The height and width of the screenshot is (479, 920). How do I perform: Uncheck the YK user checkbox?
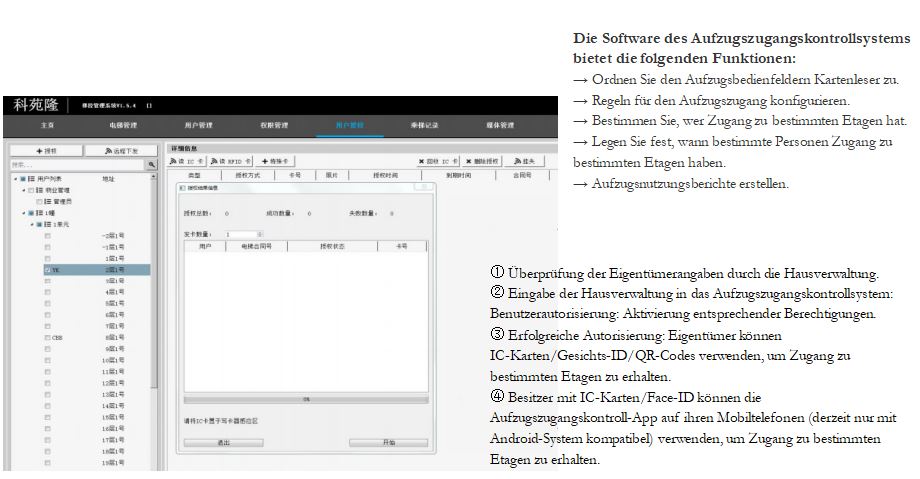coord(47,269)
